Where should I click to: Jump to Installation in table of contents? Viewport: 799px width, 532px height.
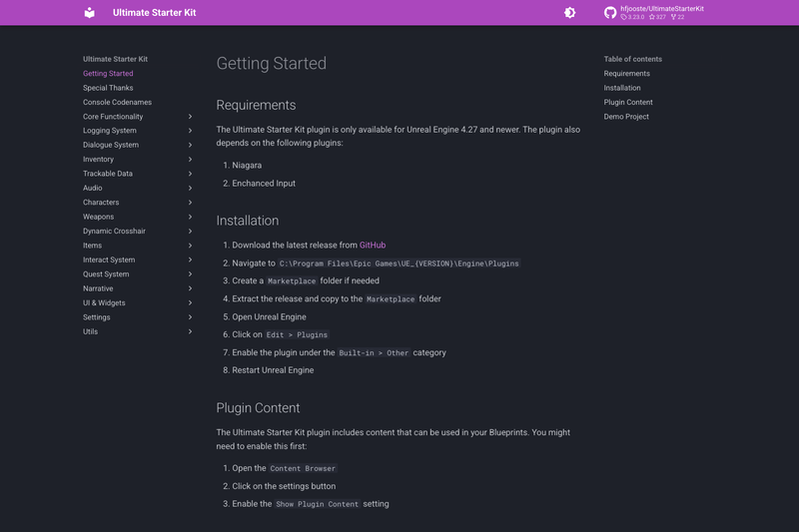coord(622,88)
